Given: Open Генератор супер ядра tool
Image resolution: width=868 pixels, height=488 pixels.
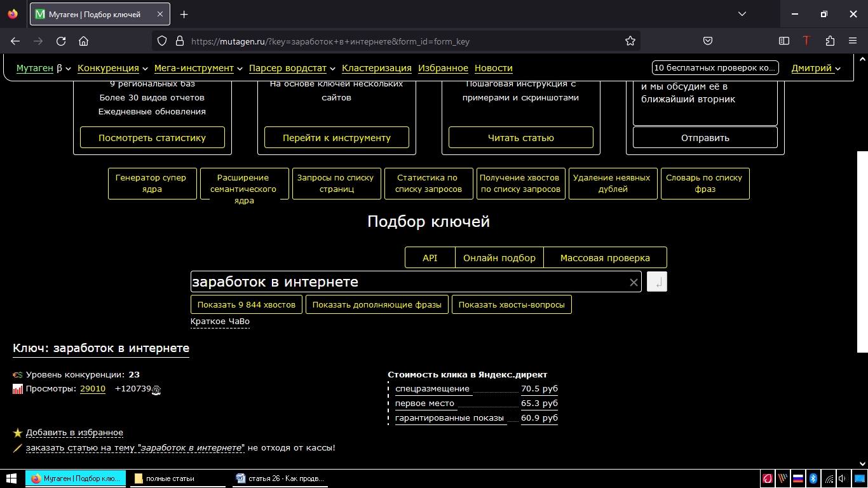Looking at the screenshot, I should click(x=153, y=184).
